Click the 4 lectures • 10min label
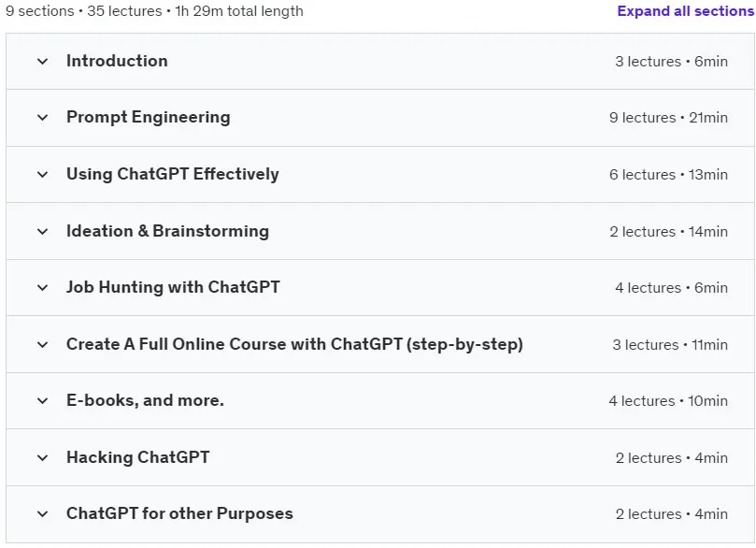Image resolution: width=756 pixels, height=548 pixels. [668, 401]
